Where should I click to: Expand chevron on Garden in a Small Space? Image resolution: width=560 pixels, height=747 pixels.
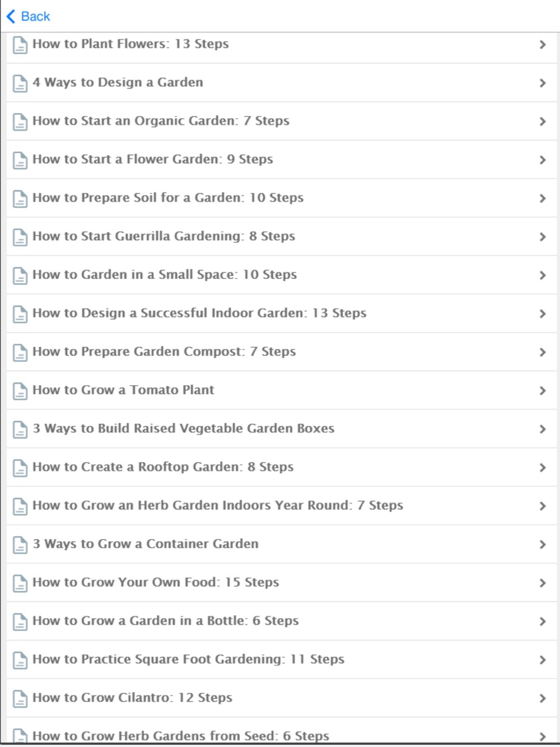[x=542, y=276]
